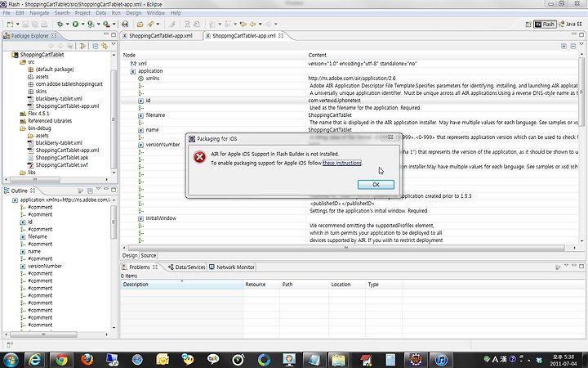
Task: Select the initialWindow node in the editor
Action: (161, 218)
